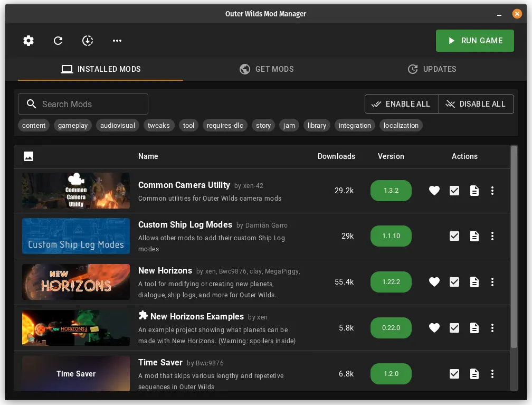Click version 1.3.2 badge for Common Camera Utility
The image size is (532, 405).
pyautogui.click(x=391, y=191)
